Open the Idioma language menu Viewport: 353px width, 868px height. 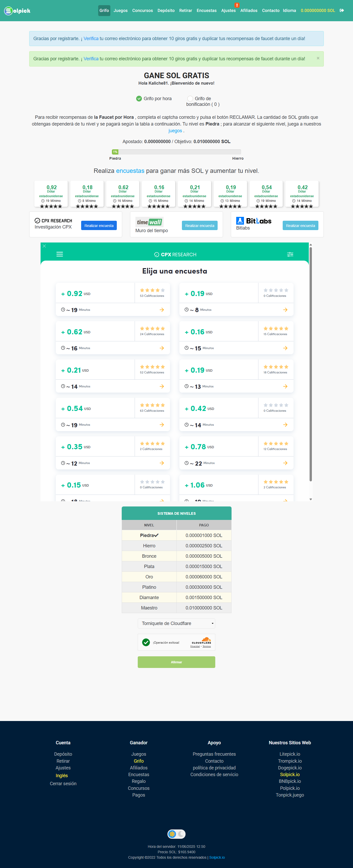coord(289,10)
